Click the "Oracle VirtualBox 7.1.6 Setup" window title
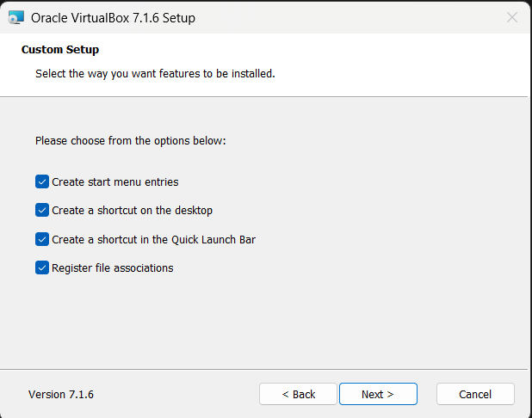The height and width of the screenshot is (418, 532). 113,17
